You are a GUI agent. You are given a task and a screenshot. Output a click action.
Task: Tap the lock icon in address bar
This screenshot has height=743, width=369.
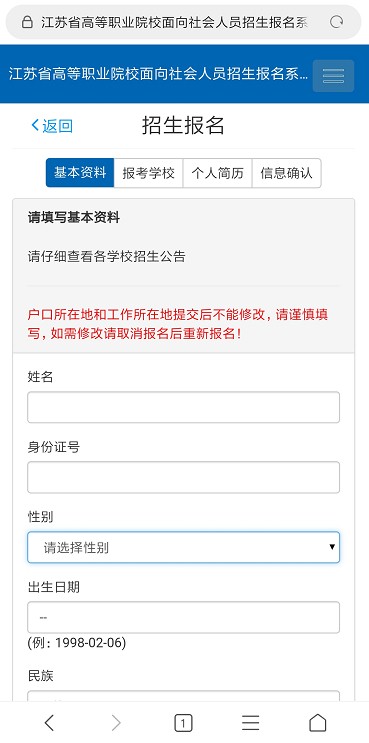coord(27,22)
